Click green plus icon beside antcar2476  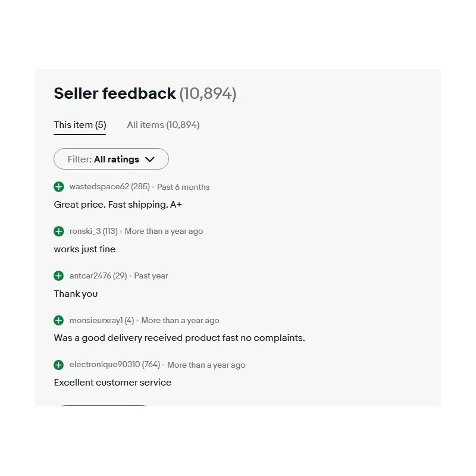58,276
